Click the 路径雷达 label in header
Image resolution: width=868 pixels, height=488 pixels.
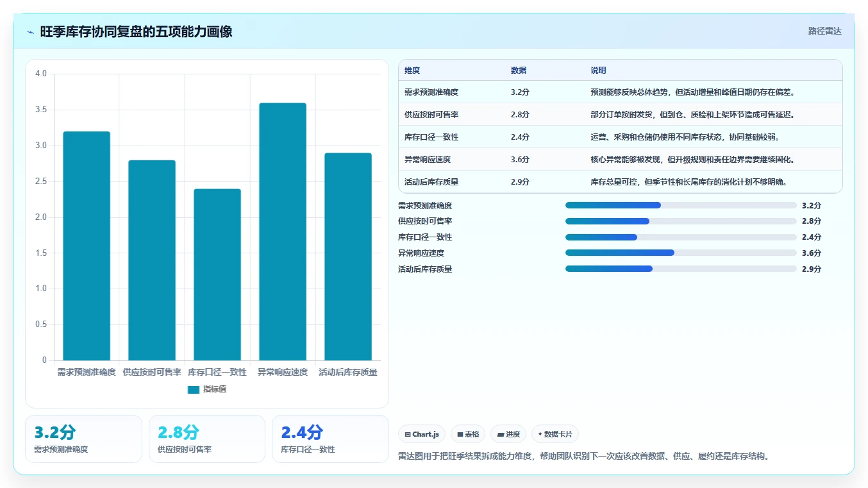tap(824, 31)
